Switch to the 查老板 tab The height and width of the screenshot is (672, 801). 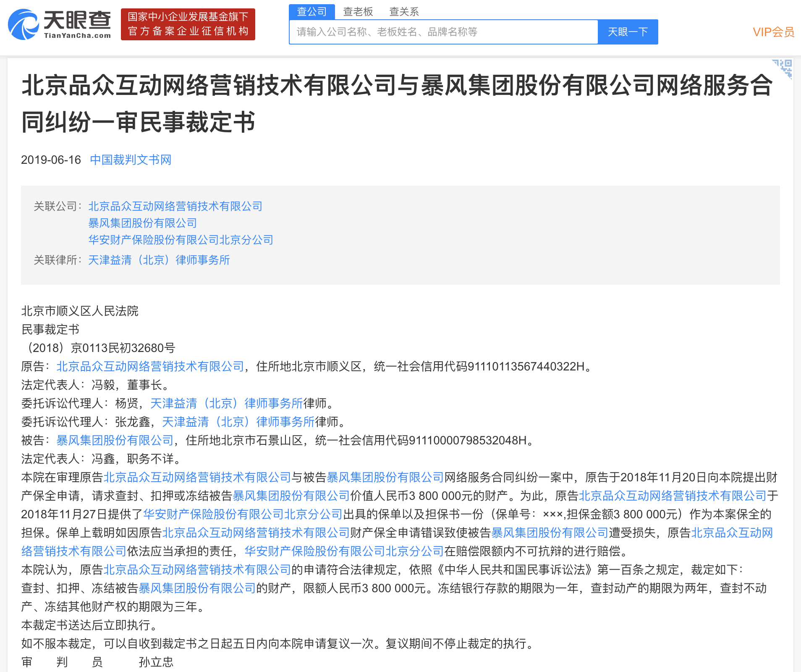358,12
